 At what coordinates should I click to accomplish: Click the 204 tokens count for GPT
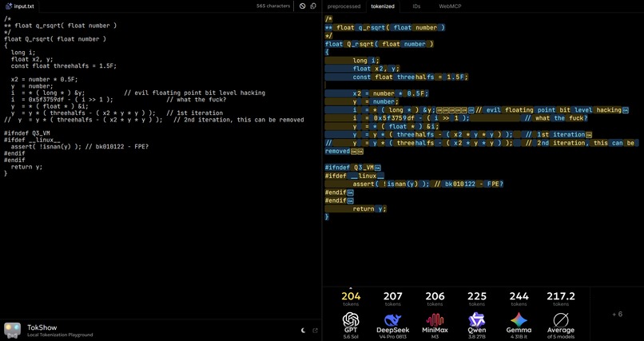[351, 295]
